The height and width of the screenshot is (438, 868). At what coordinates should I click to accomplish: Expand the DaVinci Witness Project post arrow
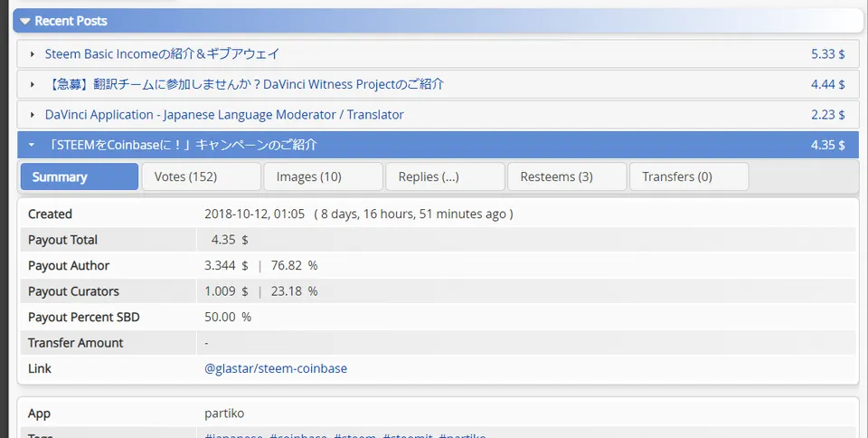pos(33,85)
